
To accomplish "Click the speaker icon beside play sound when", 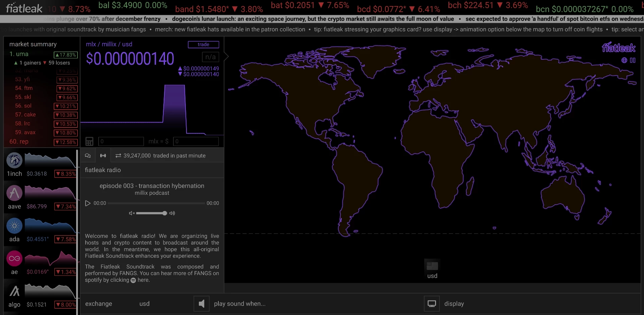I will tap(202, 304).
